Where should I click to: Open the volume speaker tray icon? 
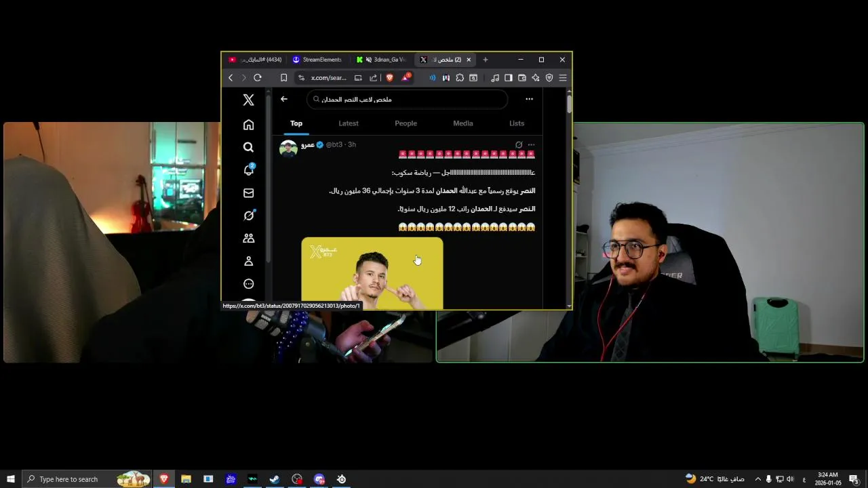click(x=790, y=479)
